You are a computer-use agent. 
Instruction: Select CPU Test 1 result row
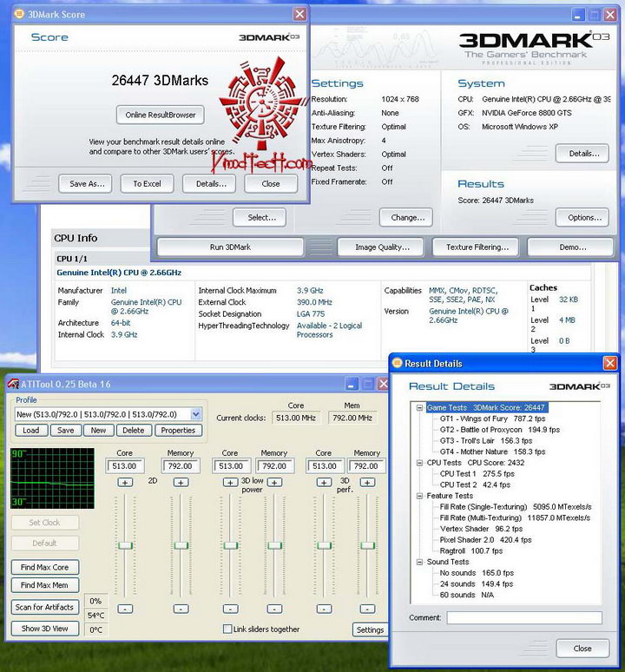[477, 473]
